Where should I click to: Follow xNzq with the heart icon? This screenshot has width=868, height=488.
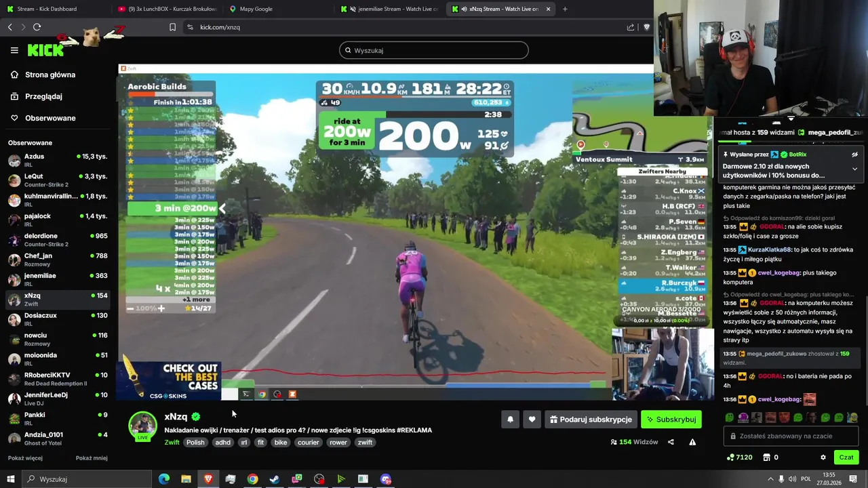[x=532, y=420]
